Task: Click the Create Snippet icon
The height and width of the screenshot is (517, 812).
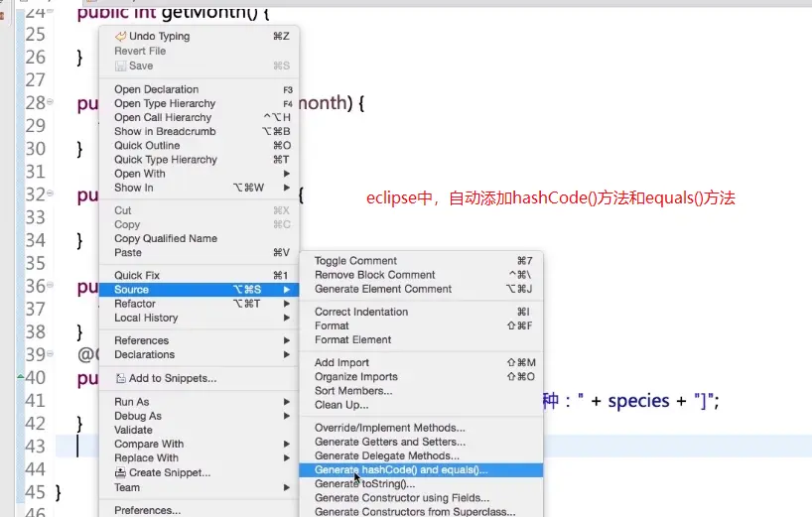Action: tap(120, 472)
